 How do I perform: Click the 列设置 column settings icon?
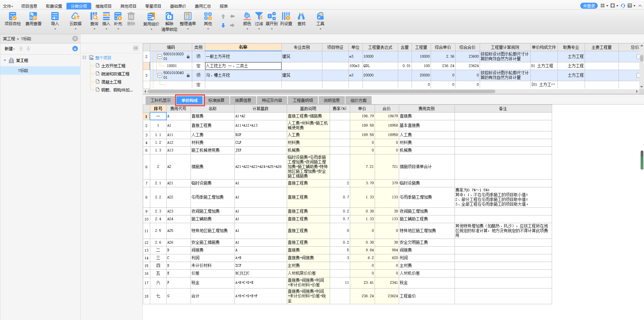(286, 16)
